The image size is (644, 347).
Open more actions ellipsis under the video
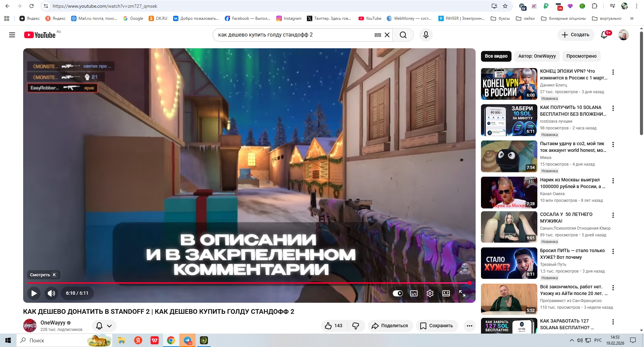pyautogui.click(x=470, y=326)
